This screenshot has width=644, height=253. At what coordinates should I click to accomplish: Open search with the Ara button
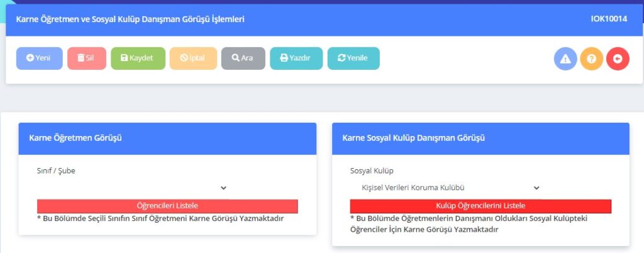pyautogui.click(x=243, y=58)
